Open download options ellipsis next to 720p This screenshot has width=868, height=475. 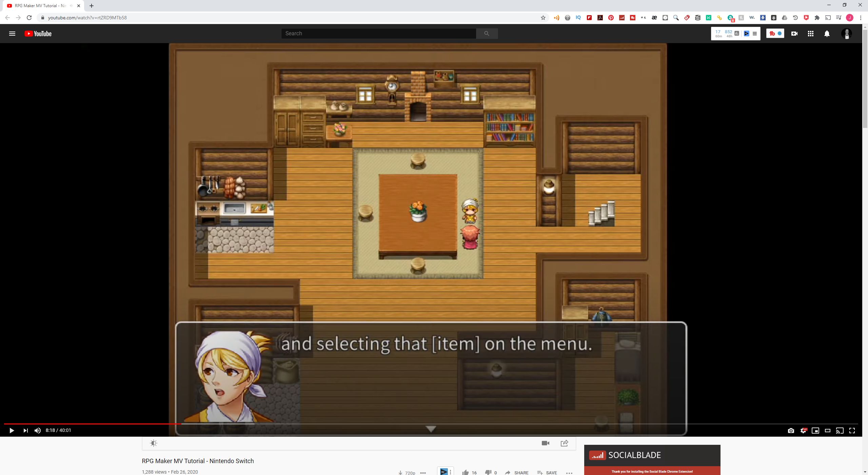click(x=423, y=473)
